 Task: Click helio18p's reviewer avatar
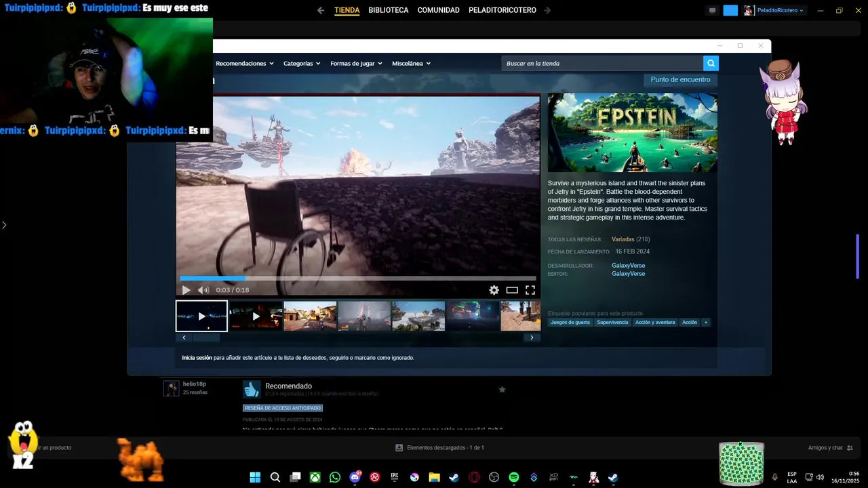point(171,388)
